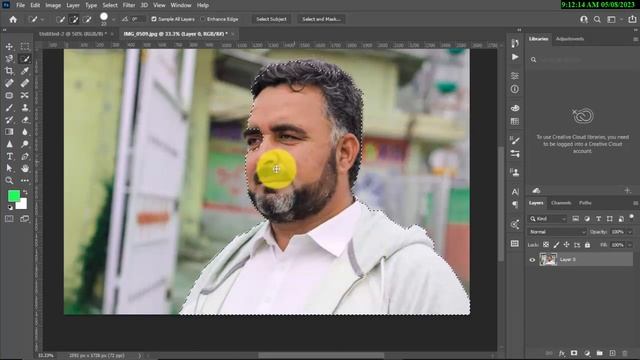Select the Quick Selection tool in the tools panel
Viewport: 640px width, 360px height.
pos(25,59)
